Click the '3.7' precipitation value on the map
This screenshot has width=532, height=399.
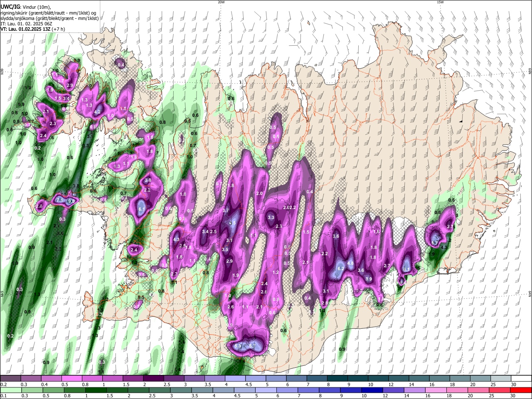pyautogui.click(x=226, y=211)
